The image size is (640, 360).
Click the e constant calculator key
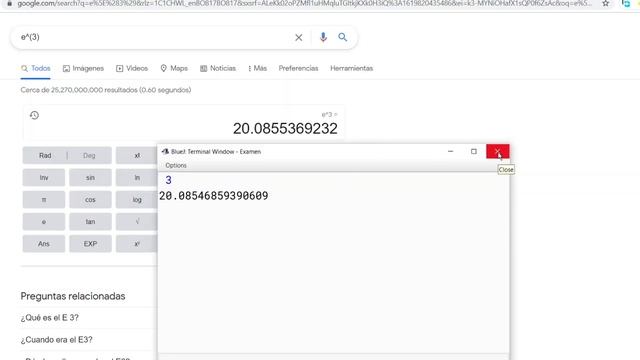(44, 222)
